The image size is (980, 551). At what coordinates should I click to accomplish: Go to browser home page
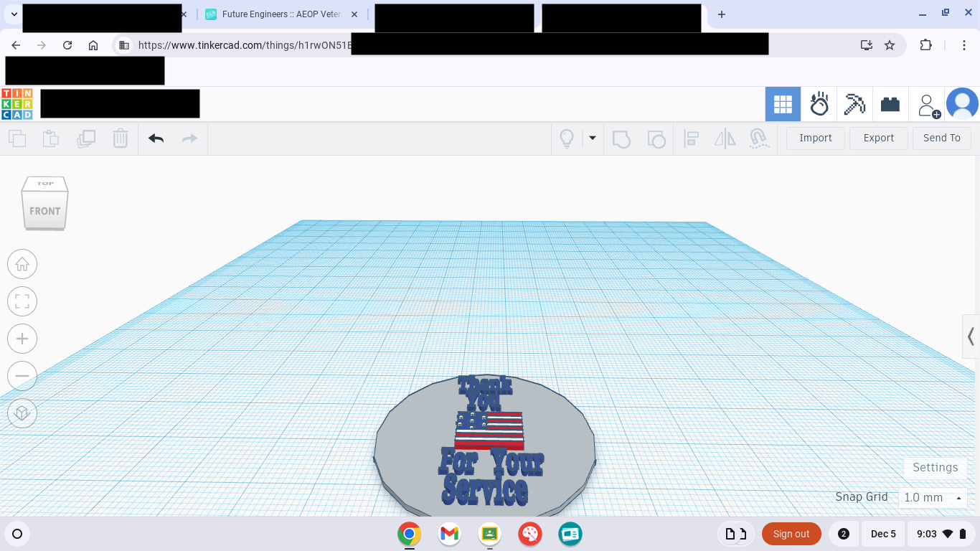(x=93, y=45)
